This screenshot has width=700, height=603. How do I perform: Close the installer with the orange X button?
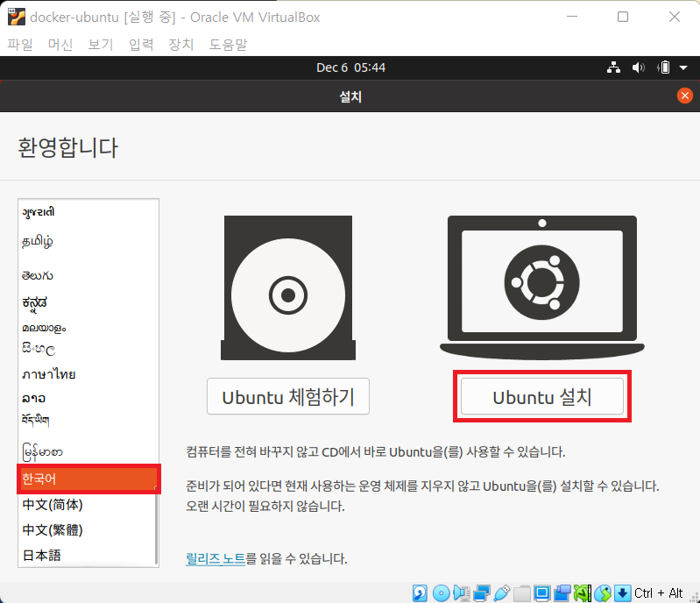[685, 96]
